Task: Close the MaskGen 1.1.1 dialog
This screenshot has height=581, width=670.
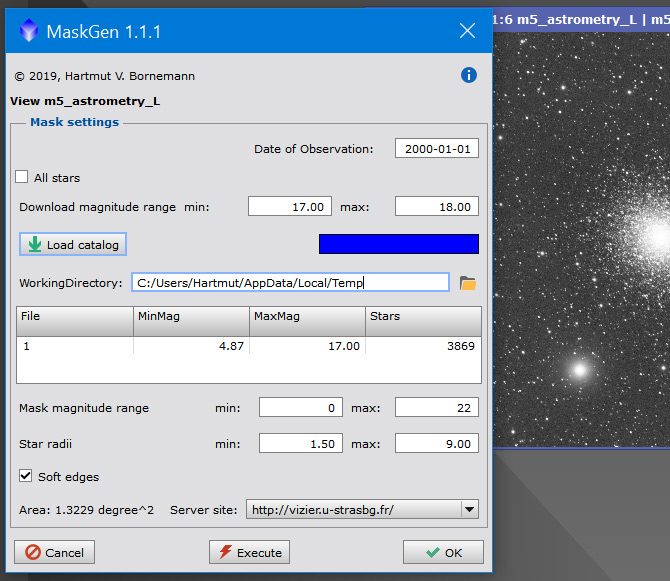Action: 467,30
